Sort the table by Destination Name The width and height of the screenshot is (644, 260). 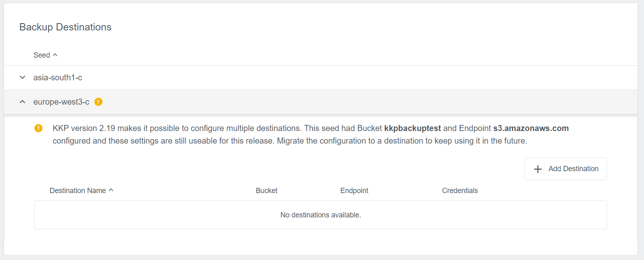79,190
